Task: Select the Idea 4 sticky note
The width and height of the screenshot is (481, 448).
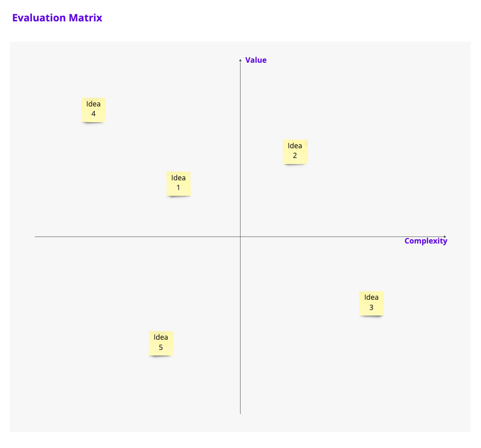Action: point(93,109)
